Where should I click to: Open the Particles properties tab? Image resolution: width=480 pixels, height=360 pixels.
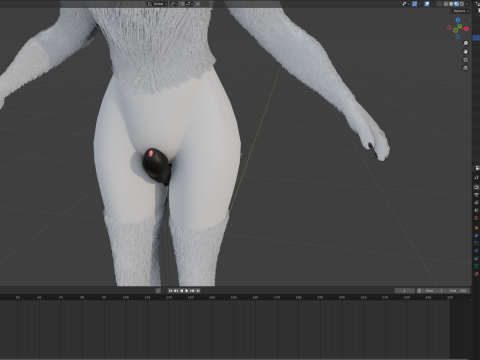pyautogui.click(x=476, y=243)
